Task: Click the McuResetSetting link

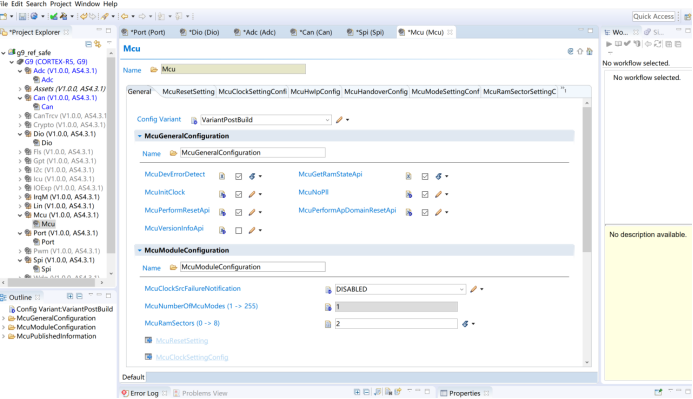Action: tap(182, 341)
